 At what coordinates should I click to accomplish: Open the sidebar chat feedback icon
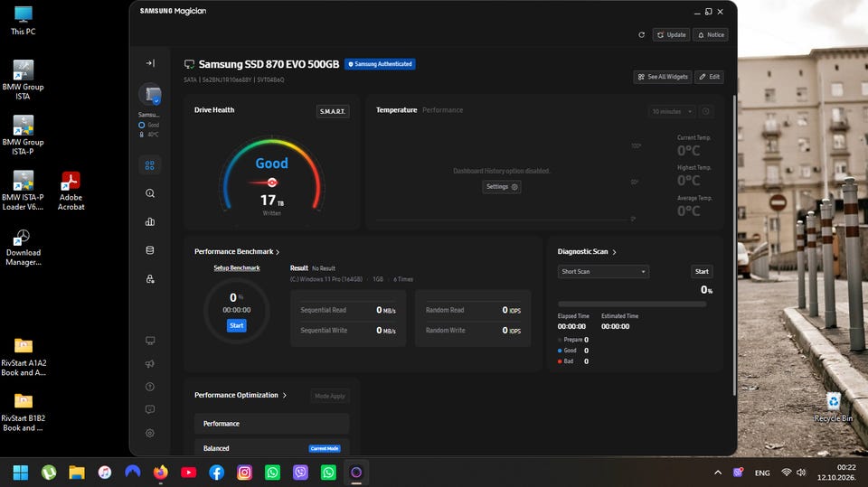pyautogui.click(x=149, y=409)
